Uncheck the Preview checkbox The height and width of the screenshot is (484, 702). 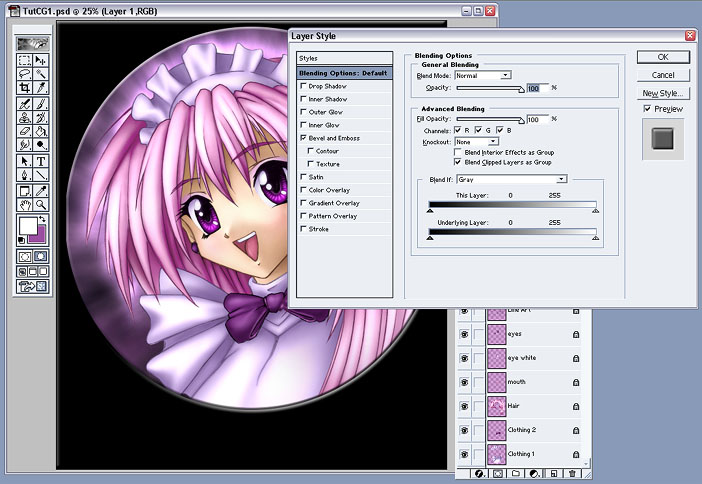click(647, 108)
